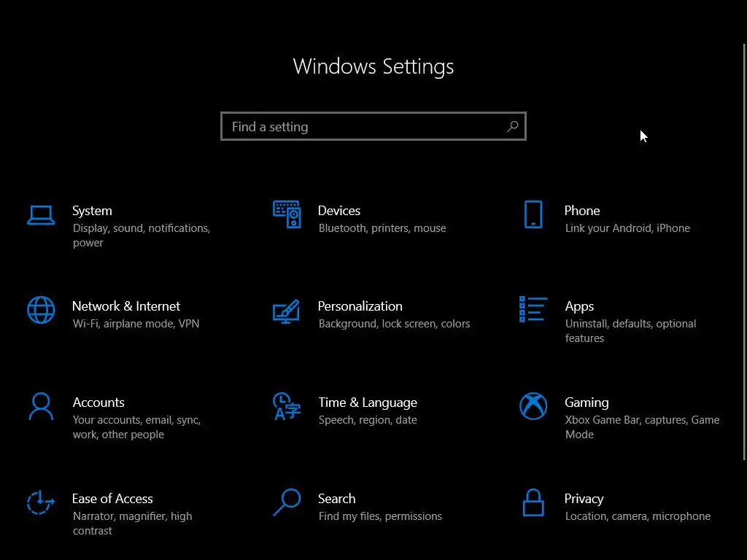Viewport: 747px width, 560px height.
Task: Select the Privacy heading
Action: 584,499
